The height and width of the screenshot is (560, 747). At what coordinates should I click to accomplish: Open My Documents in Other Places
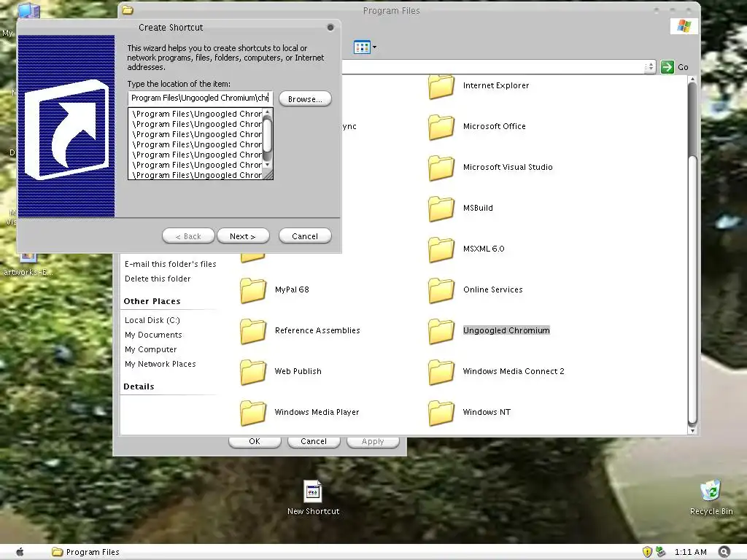(153, 335)
